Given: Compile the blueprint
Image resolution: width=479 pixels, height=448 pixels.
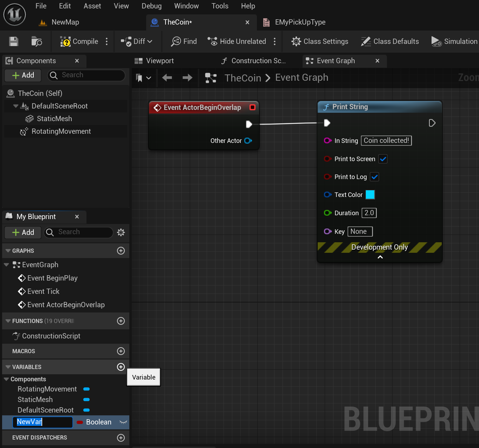Looking at the screenshot, I should (79, 41).
